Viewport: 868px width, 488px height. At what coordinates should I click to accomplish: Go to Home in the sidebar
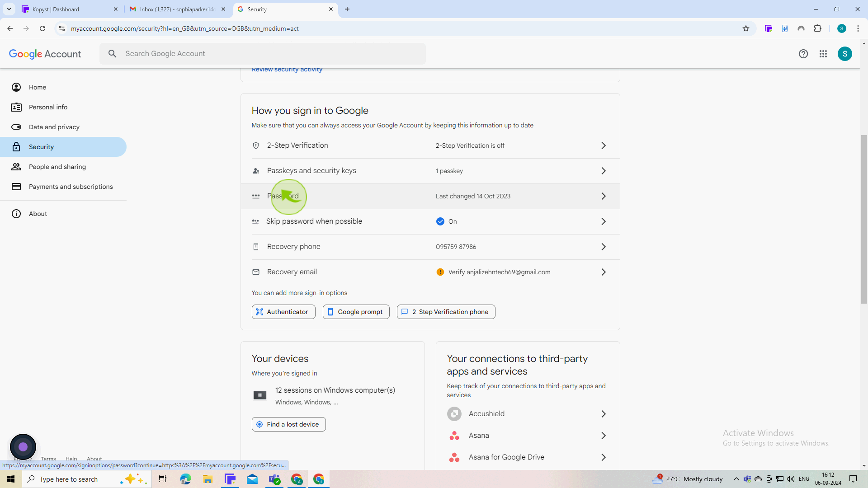coord(63,87)
